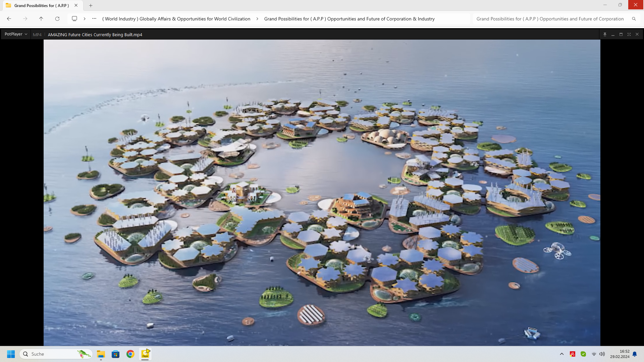Close the PotPlayer window
This screenshot has height=362, width=644.
637,35
